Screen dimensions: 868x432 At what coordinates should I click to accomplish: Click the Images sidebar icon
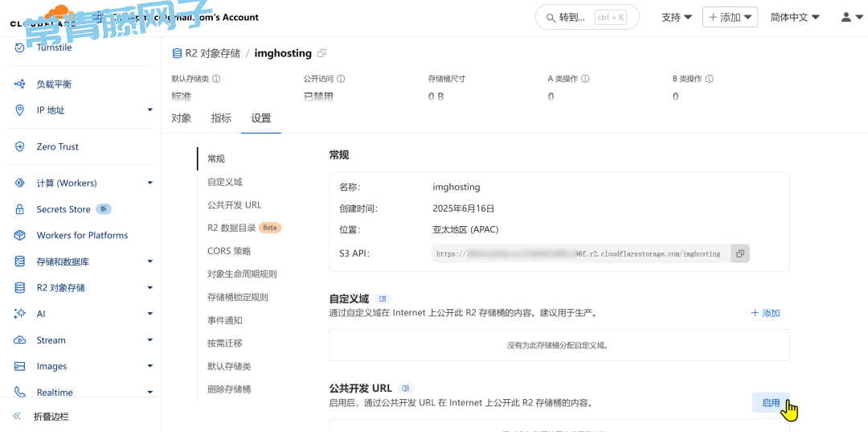pyautogui.click(x=19, y=366)
